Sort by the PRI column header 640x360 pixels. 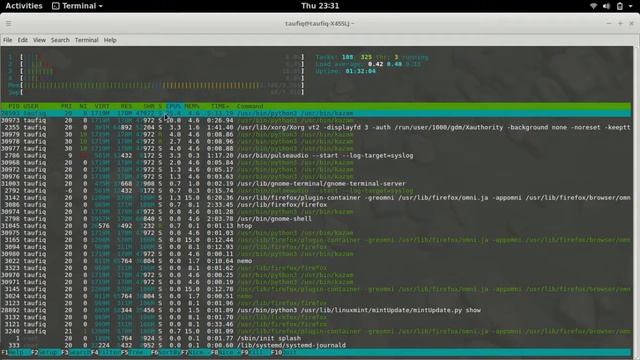coord(66,106)
